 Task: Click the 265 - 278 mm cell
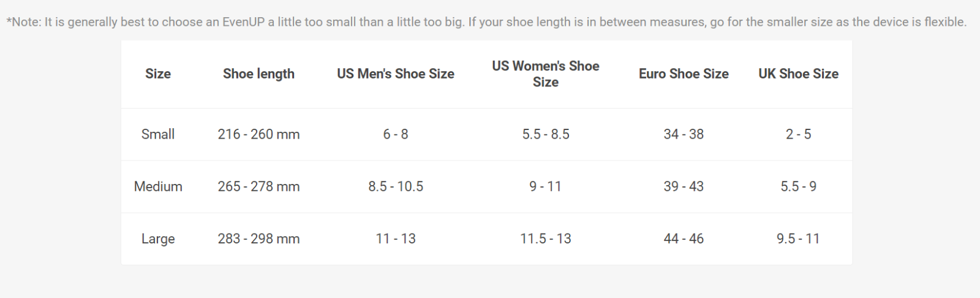(x=258, y=186)
